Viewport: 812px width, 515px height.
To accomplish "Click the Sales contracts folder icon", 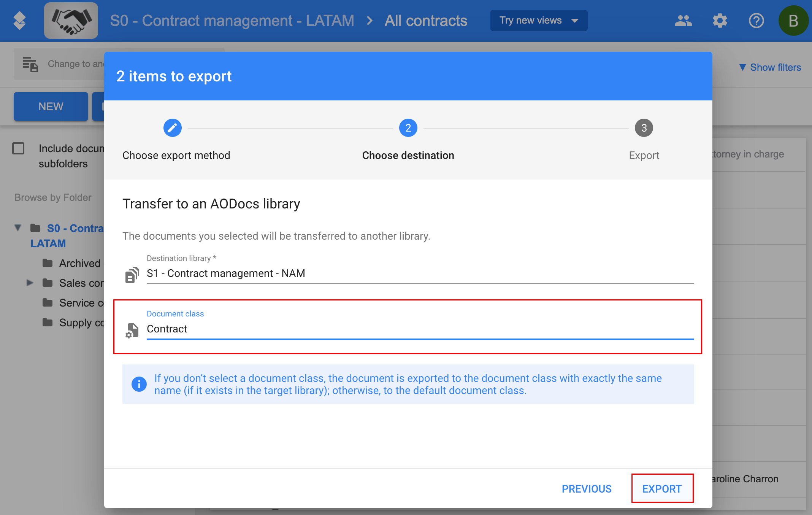I will pos(48,283).
